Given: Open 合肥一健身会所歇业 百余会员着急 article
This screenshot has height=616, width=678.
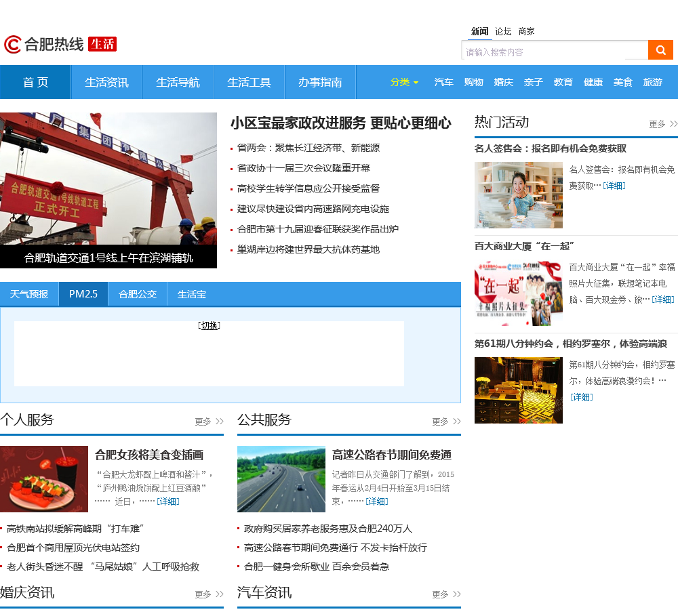Looking at the screenshot, I should click(x=317, y=567).
